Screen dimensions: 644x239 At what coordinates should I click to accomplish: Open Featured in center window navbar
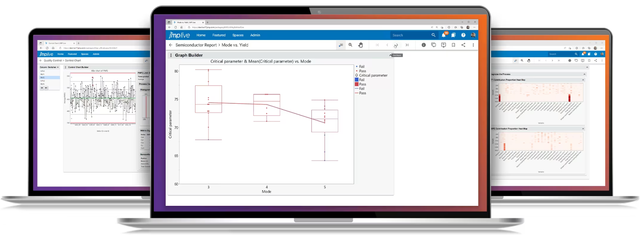219,35
